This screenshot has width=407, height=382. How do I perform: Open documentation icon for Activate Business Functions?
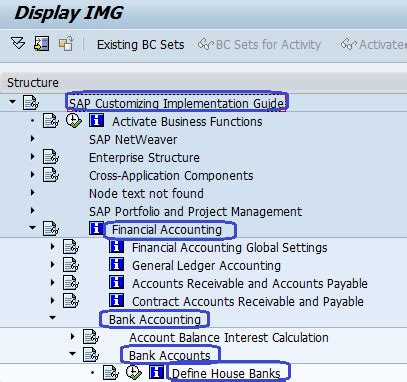(x=51, y=121)
